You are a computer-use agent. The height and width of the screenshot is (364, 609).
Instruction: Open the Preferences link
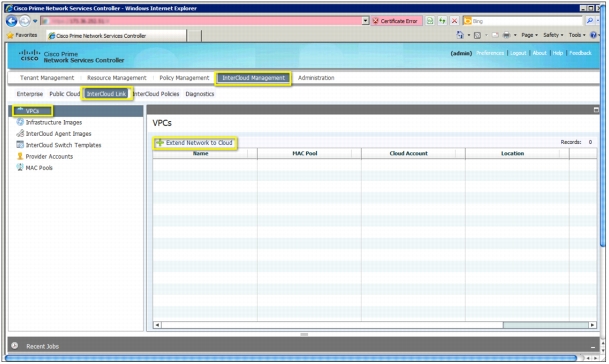click(x=490, y=53)
